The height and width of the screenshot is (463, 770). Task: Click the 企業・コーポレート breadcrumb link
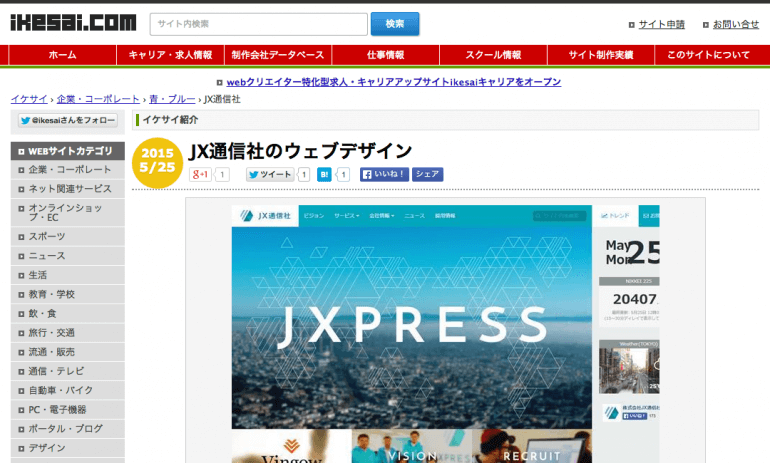[x=98, y=99]
